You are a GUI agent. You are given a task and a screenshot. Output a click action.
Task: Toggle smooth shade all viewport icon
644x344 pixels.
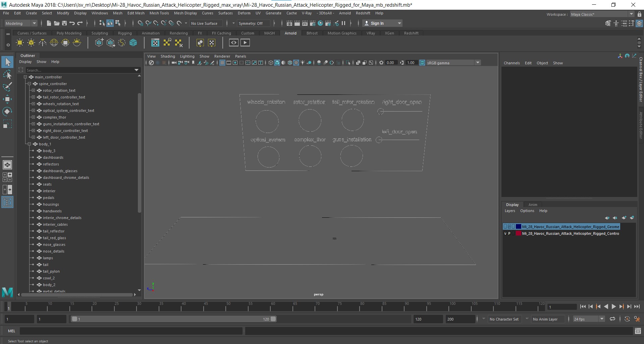click(277, 63)
